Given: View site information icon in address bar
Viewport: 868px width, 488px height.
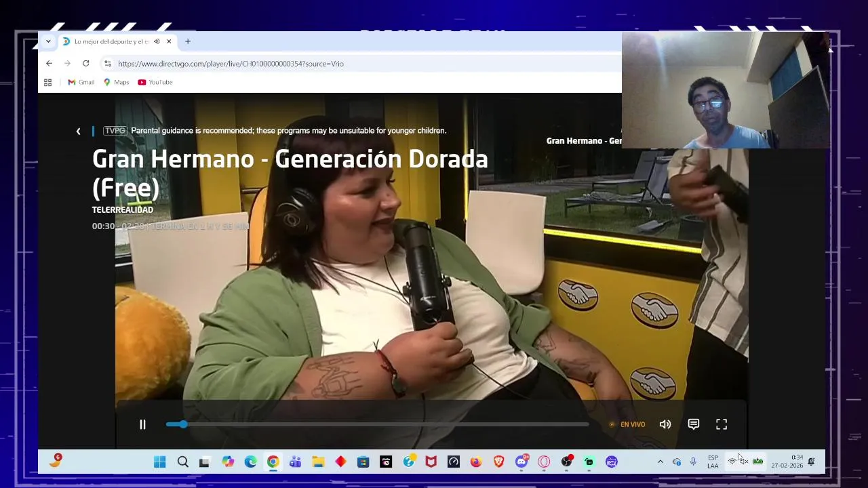Looking at the screenshot, I should click(x=107, y=64).
